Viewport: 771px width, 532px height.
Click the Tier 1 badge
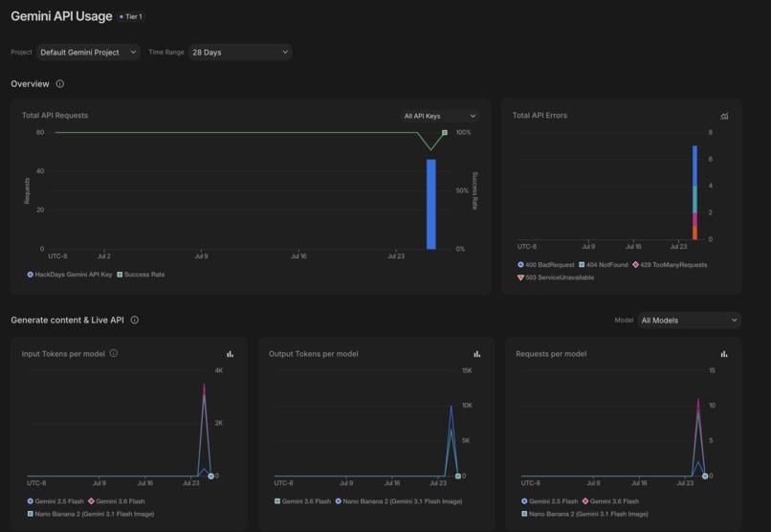131,16
